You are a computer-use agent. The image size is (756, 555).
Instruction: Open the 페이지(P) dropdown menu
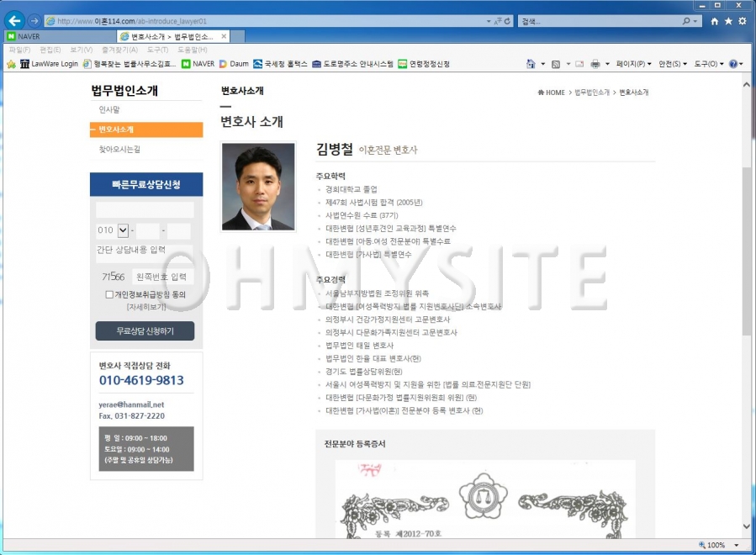[632, 64]
